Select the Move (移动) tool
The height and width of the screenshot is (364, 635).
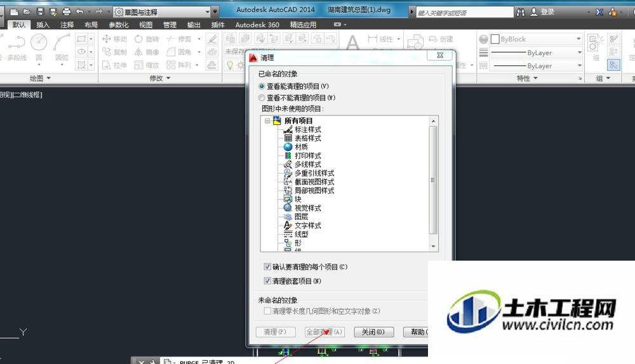pyautogui.click(x=114, y=39)
